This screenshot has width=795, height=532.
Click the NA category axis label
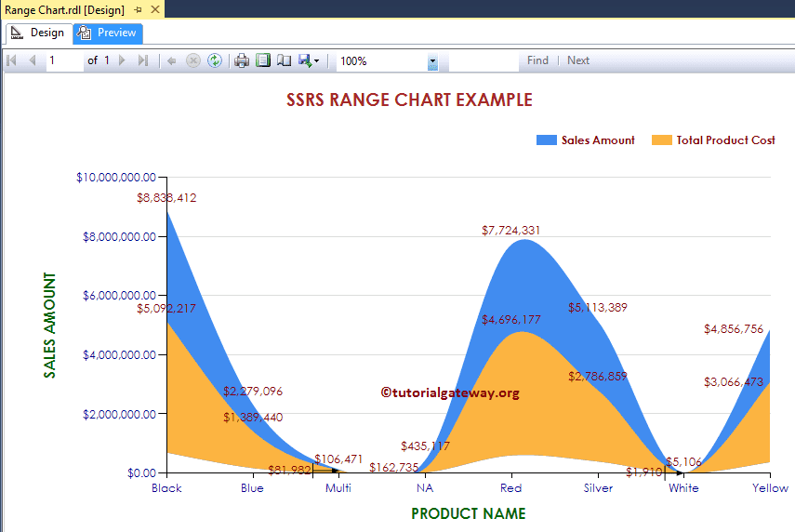click(425, 488)
